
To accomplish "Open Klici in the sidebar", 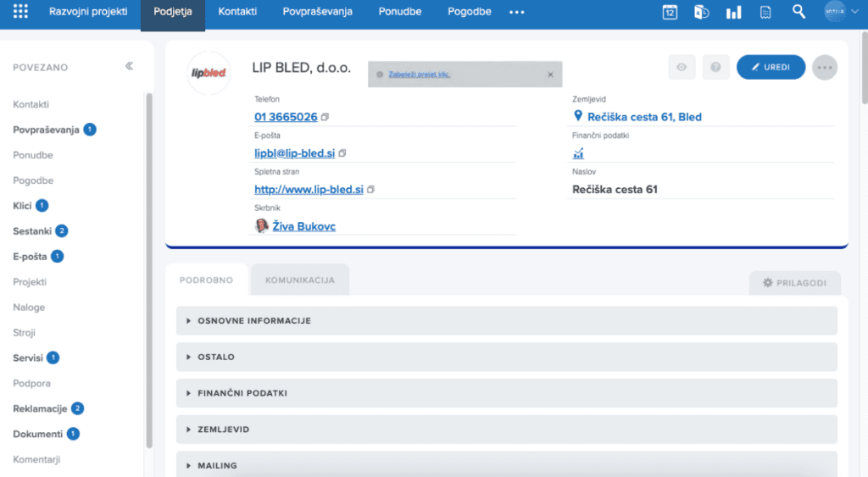I will coord(22,206).
